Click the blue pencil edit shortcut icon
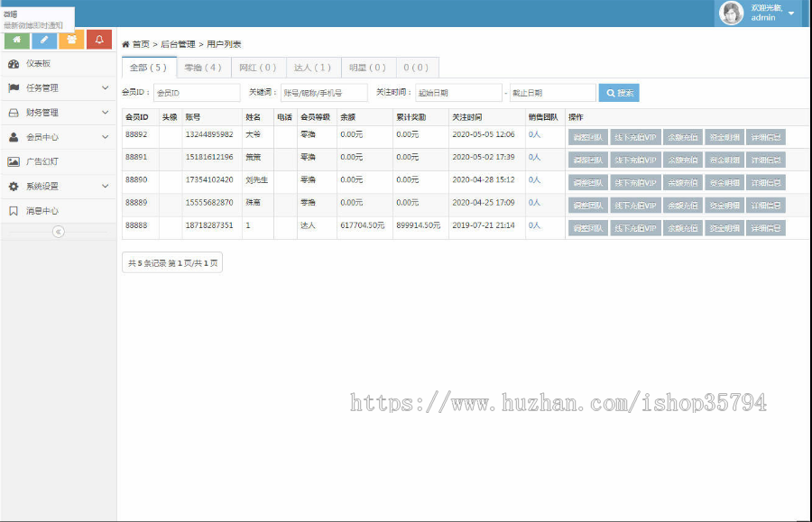812x522 pixels. click(x=44, y=40)
